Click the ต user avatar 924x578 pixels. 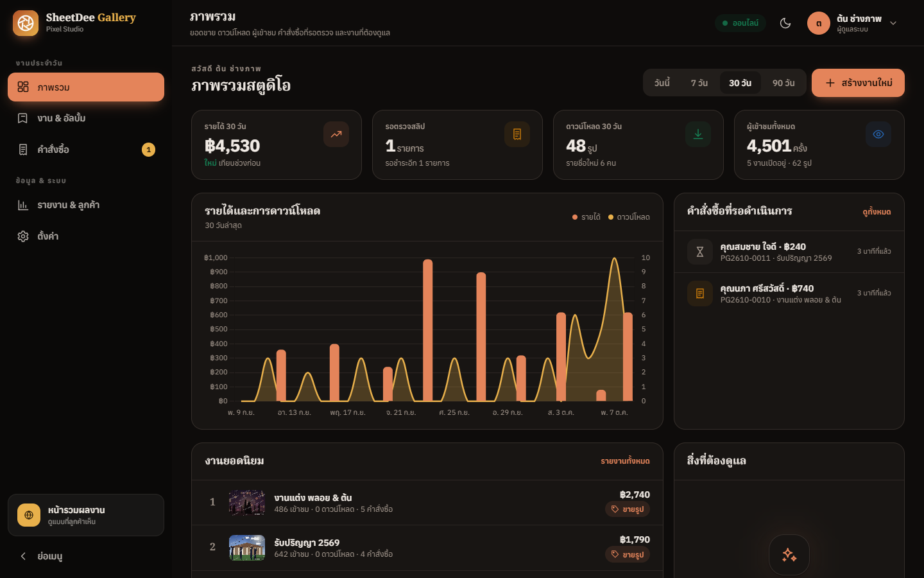coord(819,23)
